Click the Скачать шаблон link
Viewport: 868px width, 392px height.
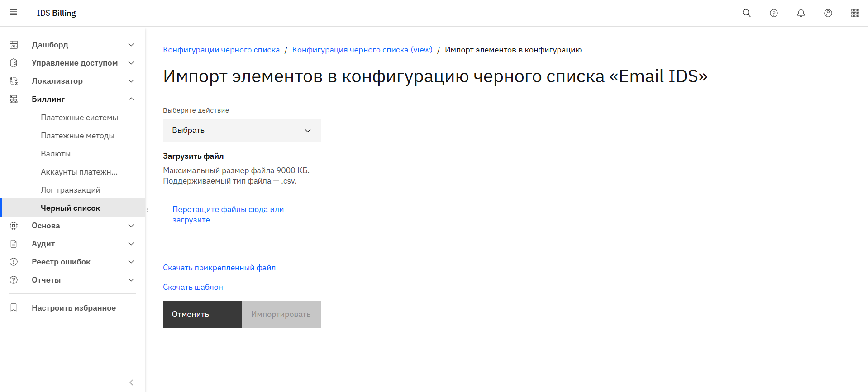[193, 287]
